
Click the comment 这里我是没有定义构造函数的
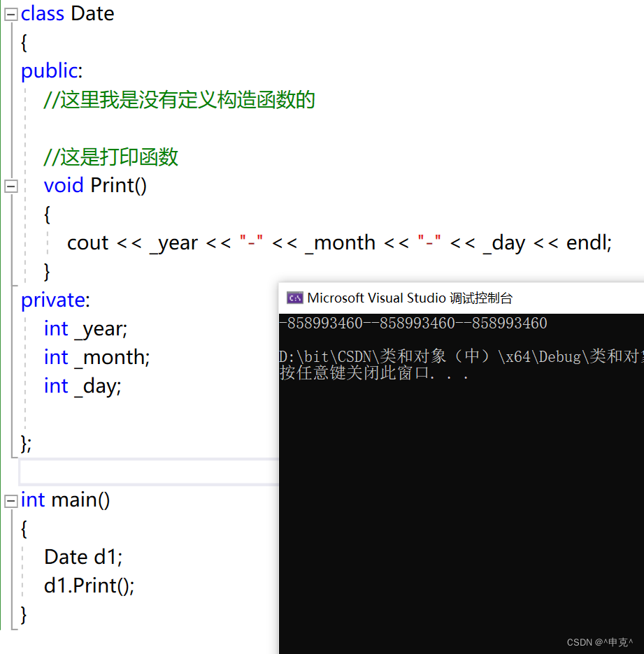pos(179,100)
